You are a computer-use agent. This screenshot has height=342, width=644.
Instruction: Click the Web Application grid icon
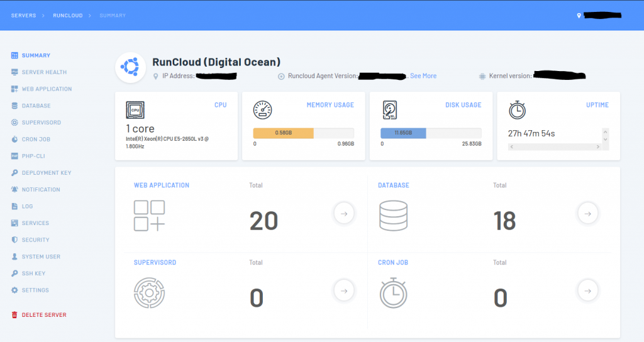click(150, 216)
